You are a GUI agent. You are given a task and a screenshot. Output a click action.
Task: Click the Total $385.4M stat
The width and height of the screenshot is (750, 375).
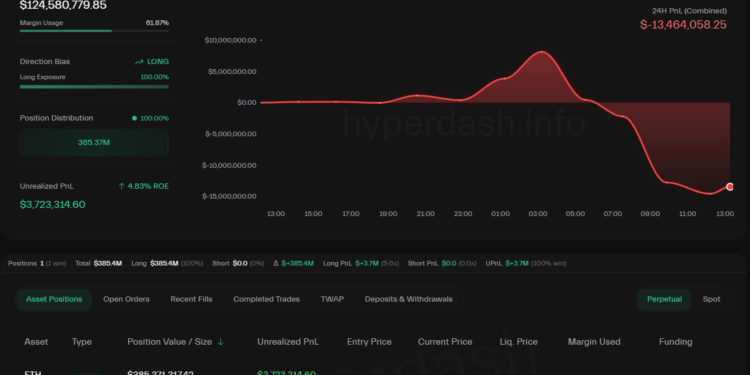[99, 264]
